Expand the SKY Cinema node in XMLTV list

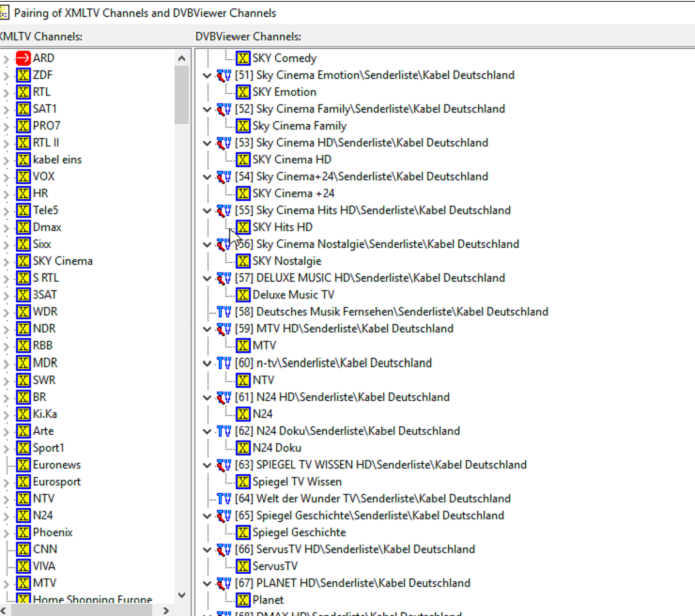tap(6, 261)
